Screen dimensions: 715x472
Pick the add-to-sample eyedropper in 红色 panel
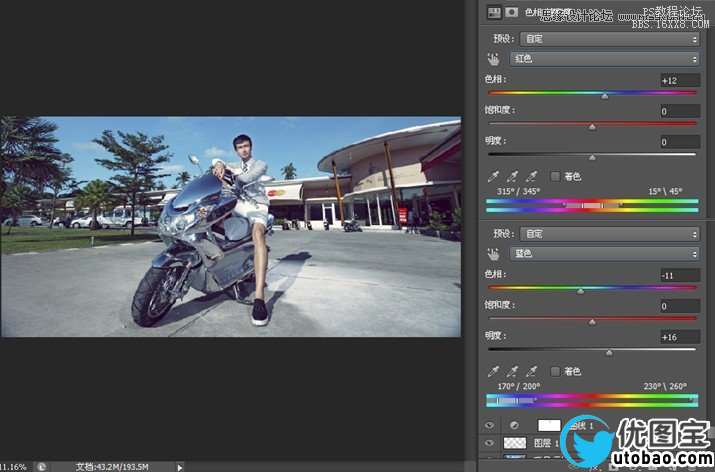point(513,176)
